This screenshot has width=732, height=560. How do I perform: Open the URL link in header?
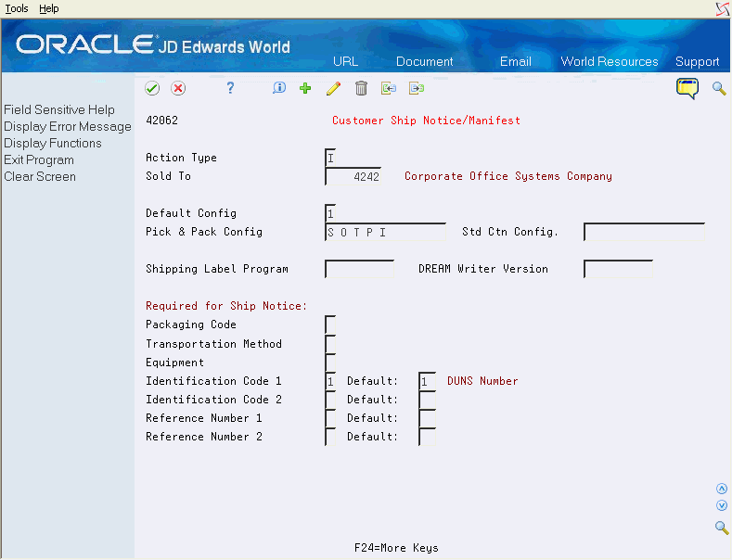pyautogui.click(x=345, y=61)
